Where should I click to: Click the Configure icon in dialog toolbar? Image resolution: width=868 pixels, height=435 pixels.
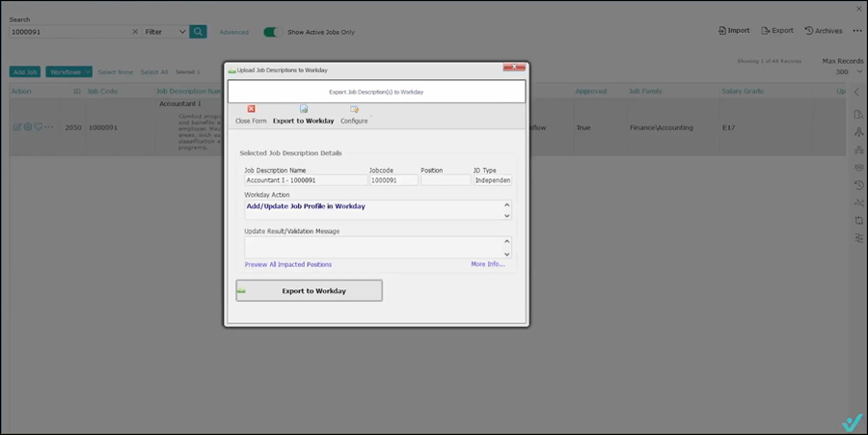354,109
